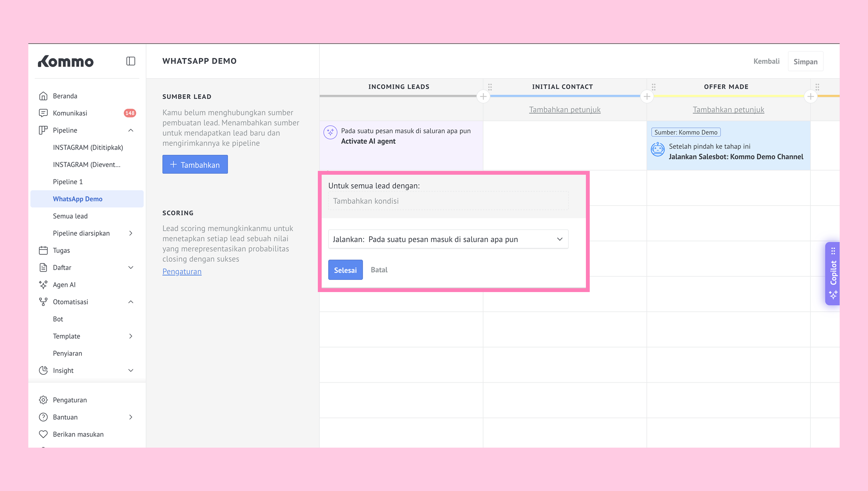Click the Salesbot robot icon in Offer Made
This screenshot has height=491, width=868.
click(x=657, y=150)
